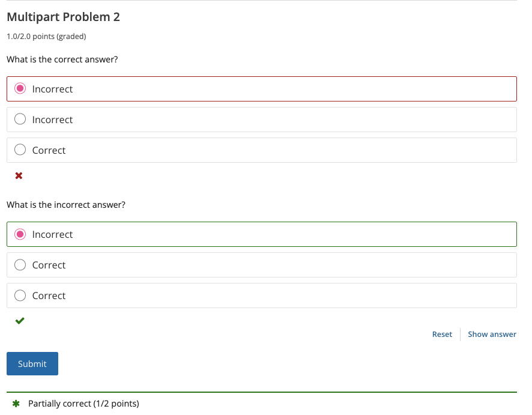The image size is (532, 415).
Task: Select the unselected Incorrect radio in first question
Action: coord(20,120)
